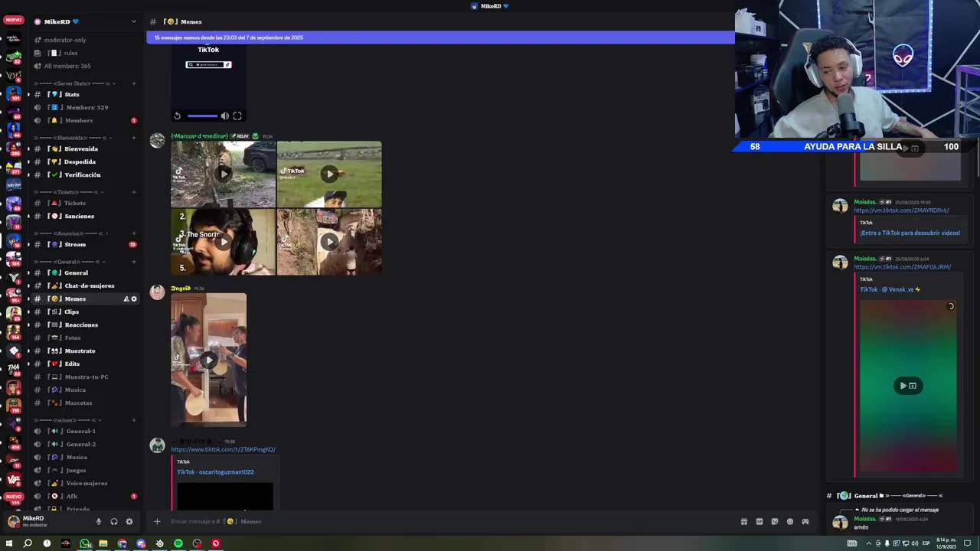
Task: Click the plus attachment button in message bar
Action: point(157,522)
